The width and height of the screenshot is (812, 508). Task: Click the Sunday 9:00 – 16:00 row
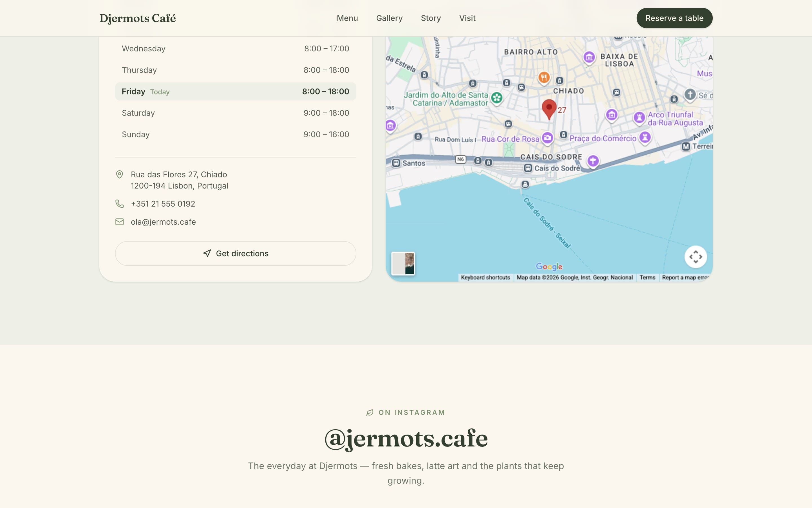(235, 134)
